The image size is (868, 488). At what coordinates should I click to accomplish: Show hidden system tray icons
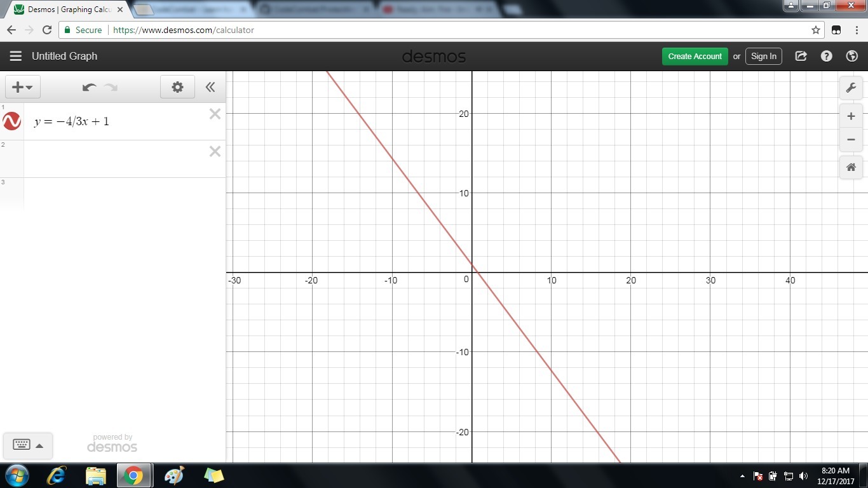(x=742, y=476)
